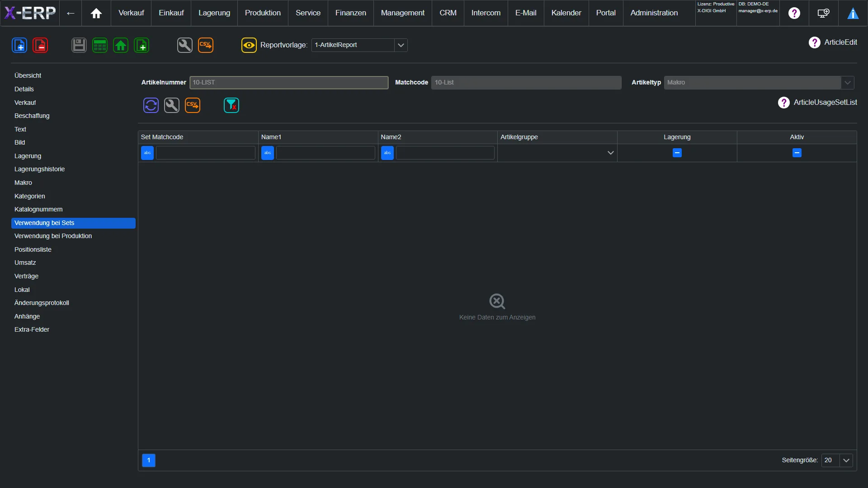Viewport: 868px width, 488px height.
Task: Click the Name1 filter input
Action: click(325, 153)
